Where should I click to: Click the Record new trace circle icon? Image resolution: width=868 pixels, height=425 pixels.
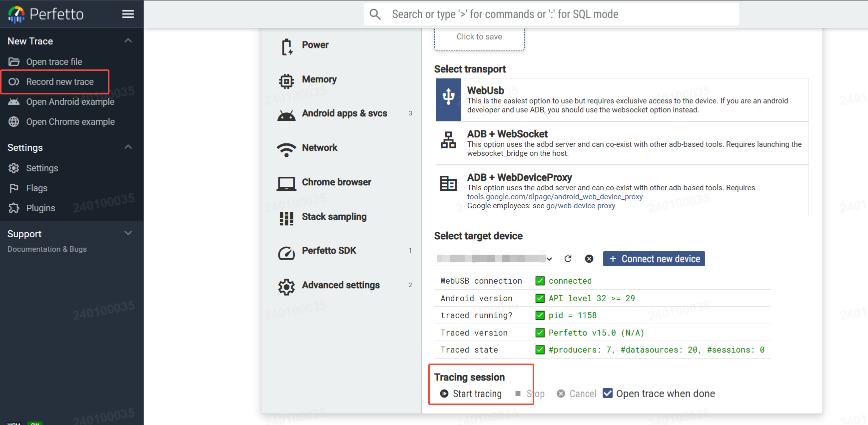click(x=14, y=82)
